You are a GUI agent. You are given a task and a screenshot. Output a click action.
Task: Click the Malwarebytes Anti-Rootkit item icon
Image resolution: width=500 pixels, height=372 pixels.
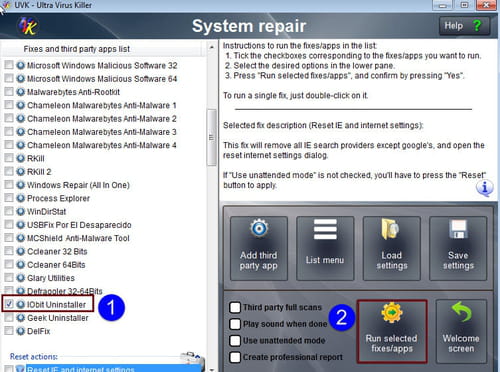click(x=21, y=92)
